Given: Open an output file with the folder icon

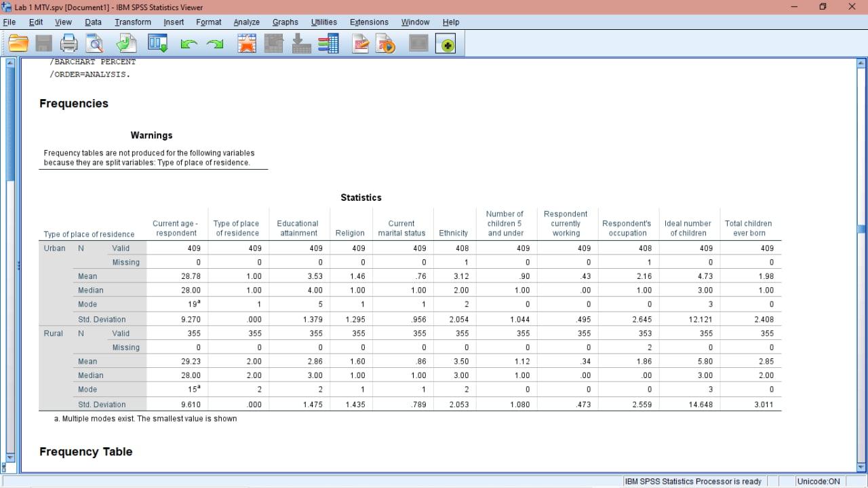Looking at the screenshot, I should click(x=18, y=44).
